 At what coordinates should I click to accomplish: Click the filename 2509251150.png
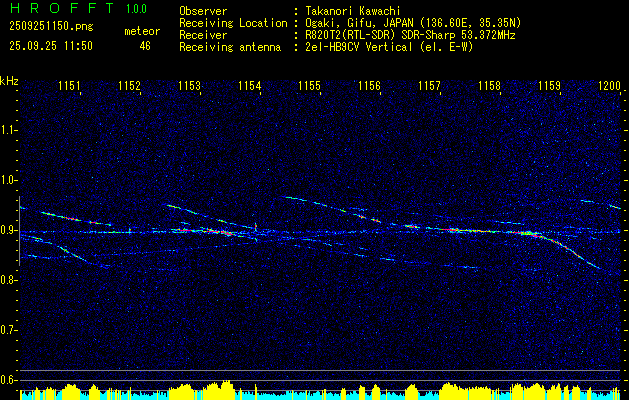click(51, 27)
